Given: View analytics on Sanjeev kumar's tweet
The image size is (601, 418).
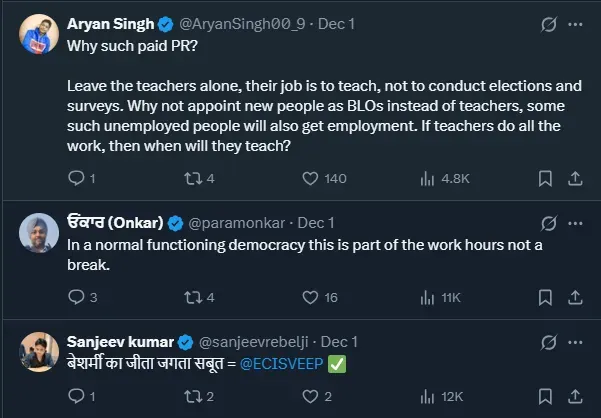Looking at the screenshot, I should tap(427, 397).
